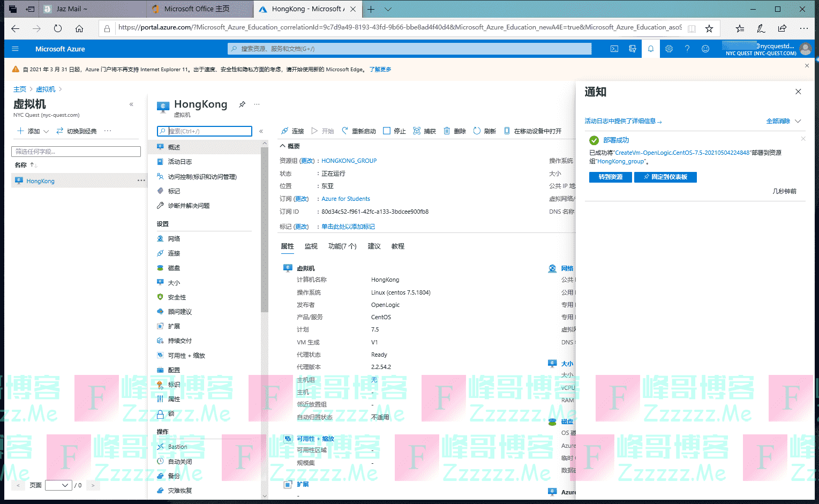Open the Azure for Students subscription link
Image resolution: width=819 pixels, height=504 pixels.
[345, 199]
